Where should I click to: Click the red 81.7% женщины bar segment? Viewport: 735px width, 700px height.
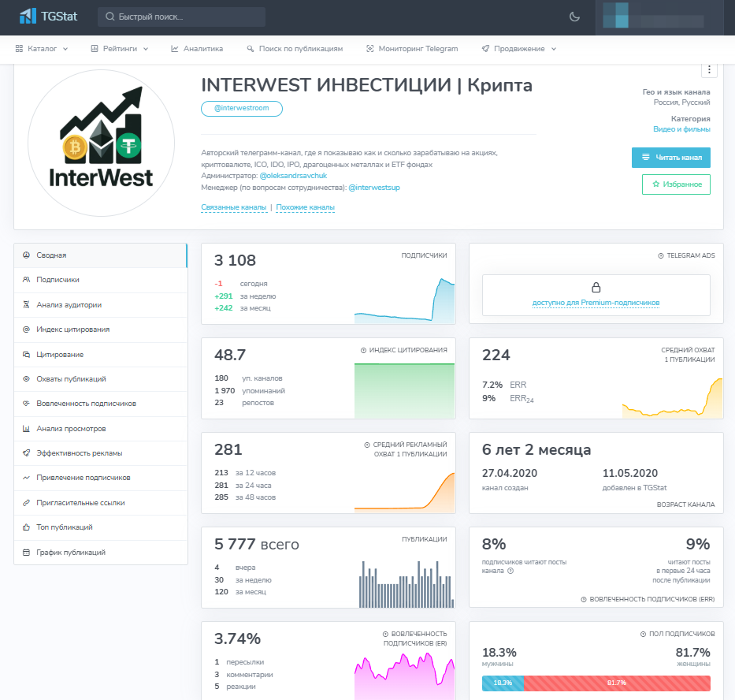click(x=617, y=683)
